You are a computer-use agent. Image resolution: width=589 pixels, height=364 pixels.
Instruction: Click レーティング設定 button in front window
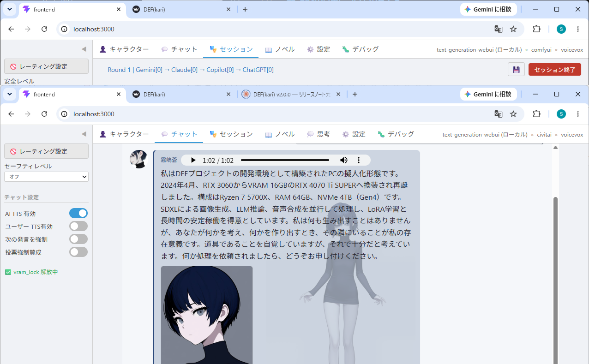coord(46,151)
